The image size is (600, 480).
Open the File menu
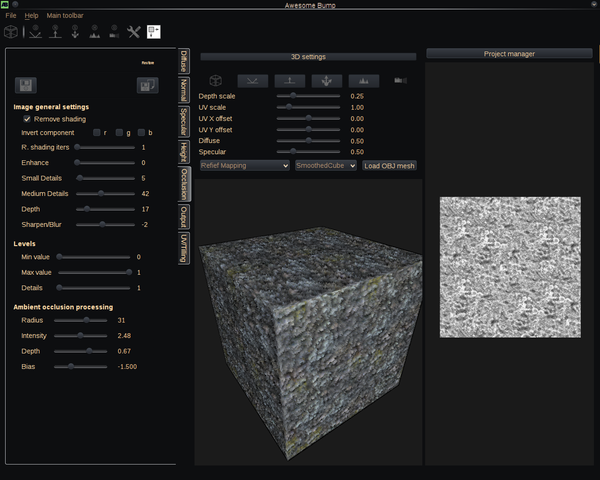click(x=10, y=16)
